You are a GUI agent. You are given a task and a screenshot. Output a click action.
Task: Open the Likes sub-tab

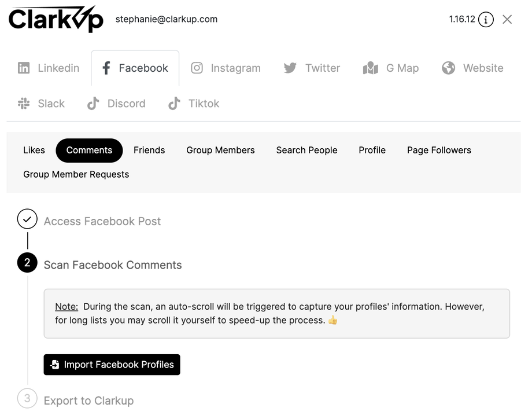34,150
